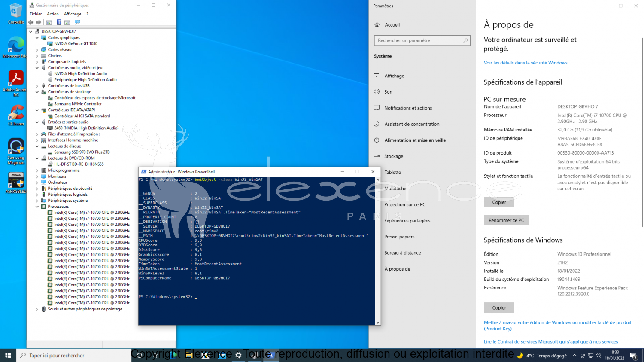Image resolution: width=644 pixels, height=362 pixels.
Task: Select NVIDIA GeForce GT 1030 device
Action: pos(76,44)
